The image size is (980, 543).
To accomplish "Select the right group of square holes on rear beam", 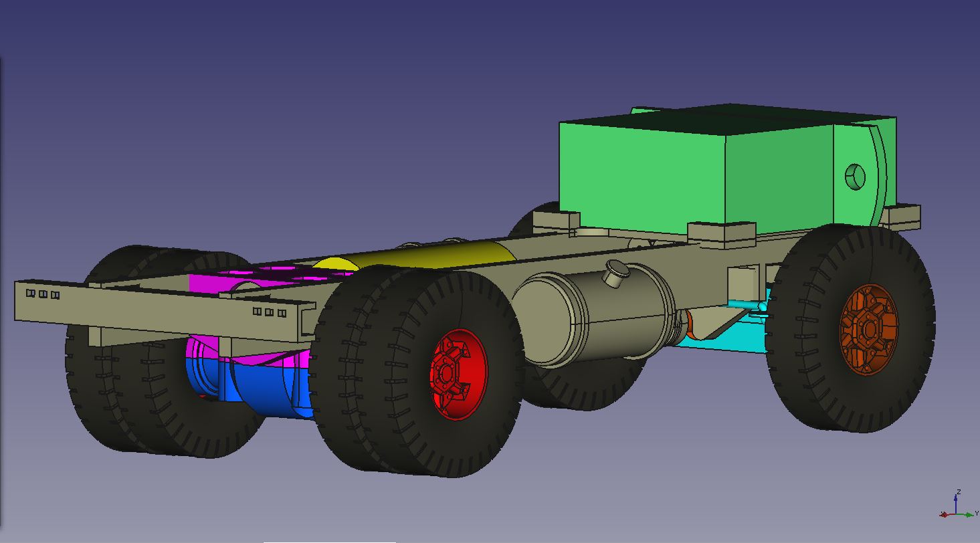I will pos(270,312).
